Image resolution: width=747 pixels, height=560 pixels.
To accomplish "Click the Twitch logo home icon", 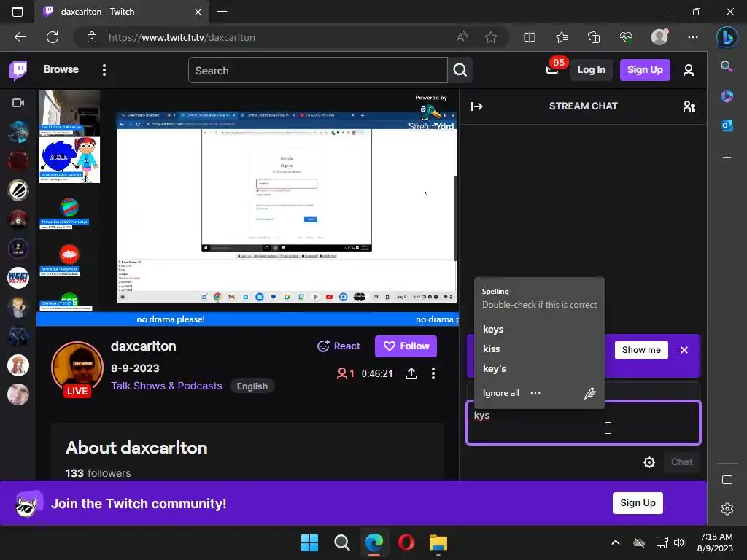I will [x=18, y=70].
